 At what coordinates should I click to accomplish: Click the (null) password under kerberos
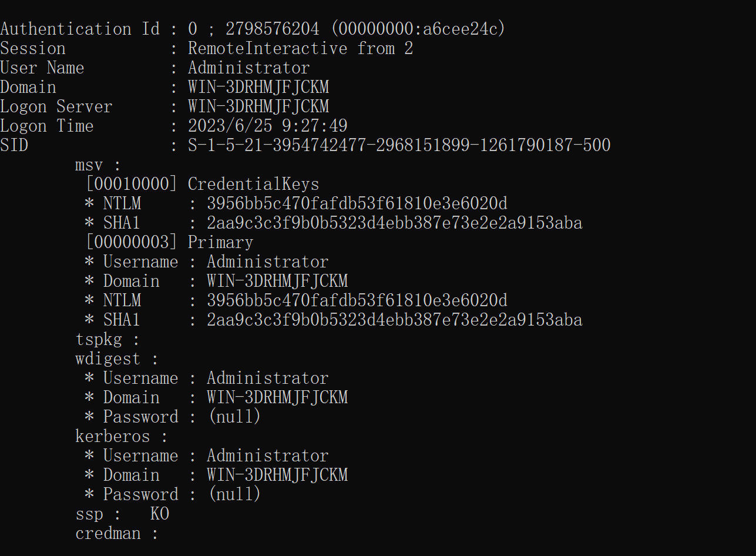pos(234,494)
